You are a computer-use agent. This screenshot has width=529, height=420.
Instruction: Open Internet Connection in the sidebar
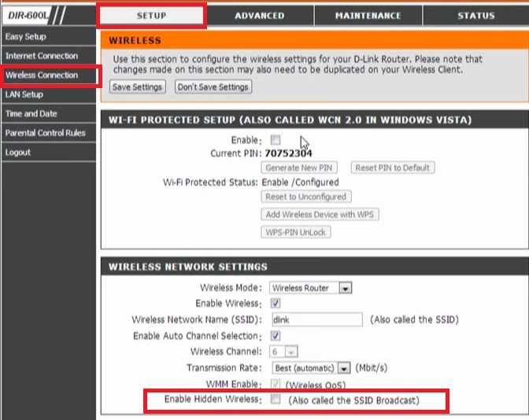42,56
